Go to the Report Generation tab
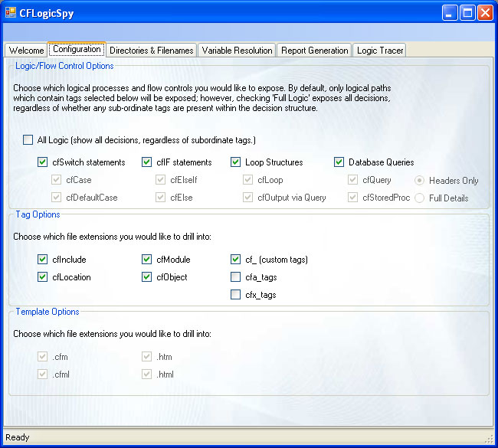 pyautogui.click(x=314, y=51)
